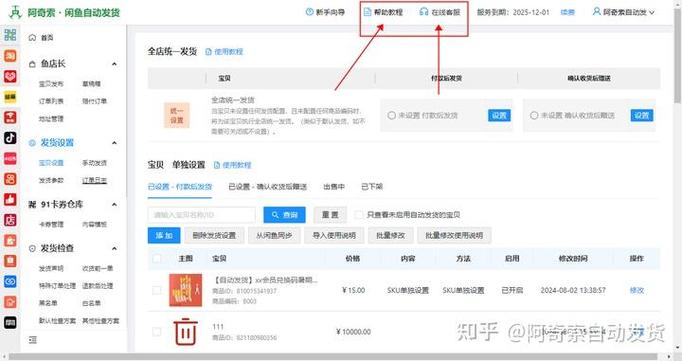Click 批量修改 button
The height and width of the screenshot is (361, 682).
(391, 235)
